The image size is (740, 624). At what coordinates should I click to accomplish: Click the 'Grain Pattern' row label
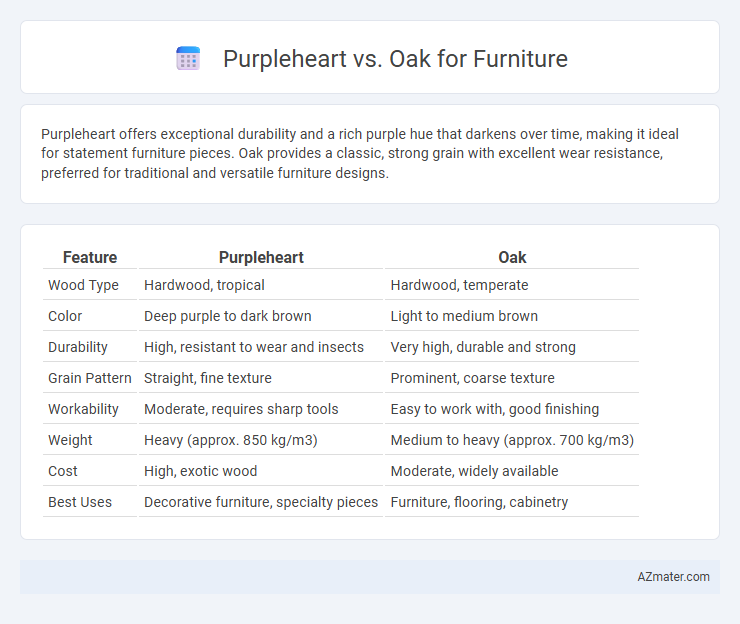pos(90,378)
